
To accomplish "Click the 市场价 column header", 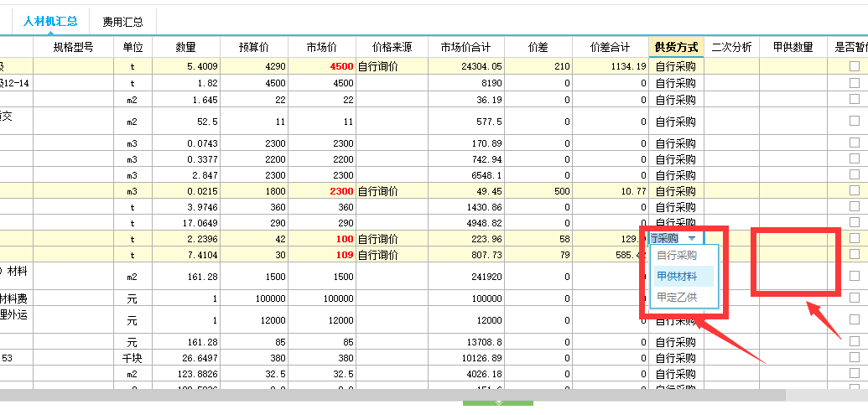I will tap(322, 48).
